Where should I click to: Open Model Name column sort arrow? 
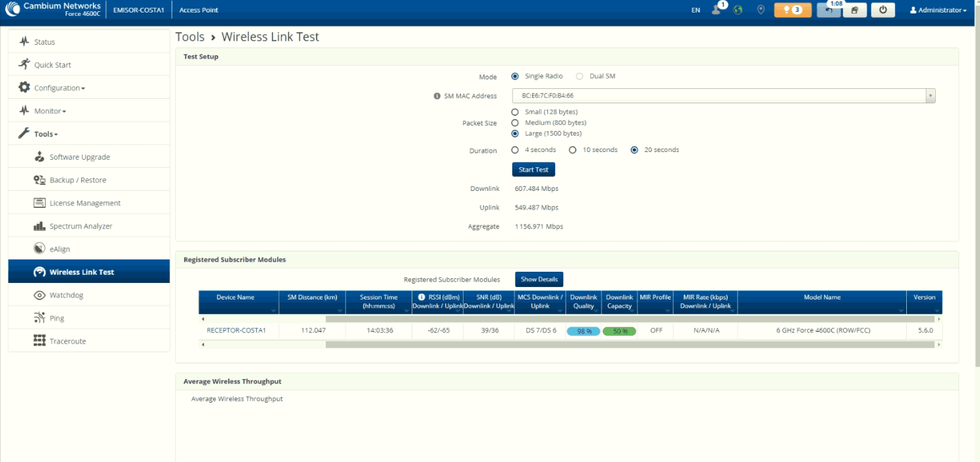(901, 311)
